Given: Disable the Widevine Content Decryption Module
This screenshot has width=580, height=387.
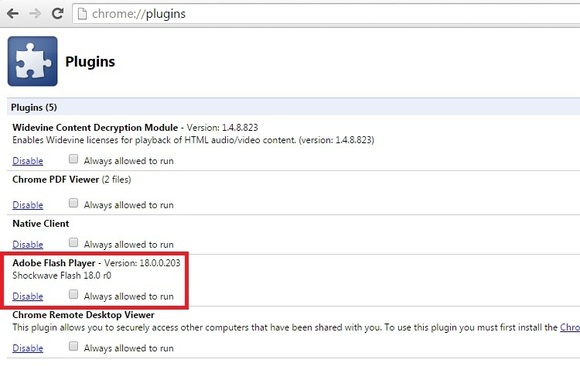Looking at the screenshot, I should [28, 161].
